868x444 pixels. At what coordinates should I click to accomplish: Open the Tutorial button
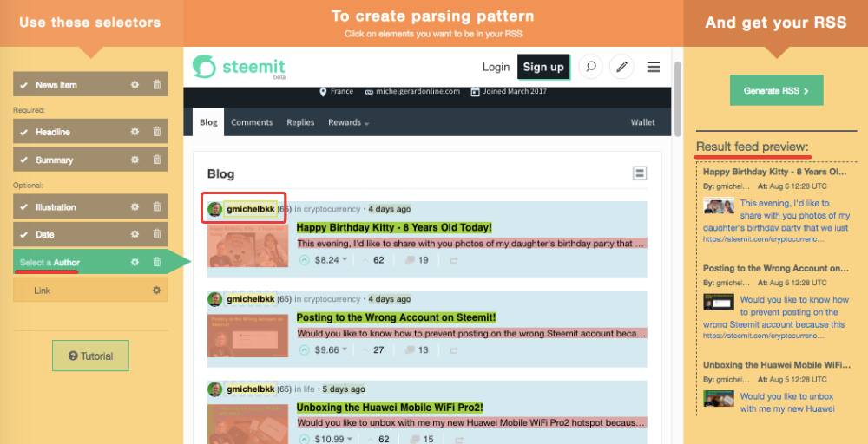(x=91, y=356)
